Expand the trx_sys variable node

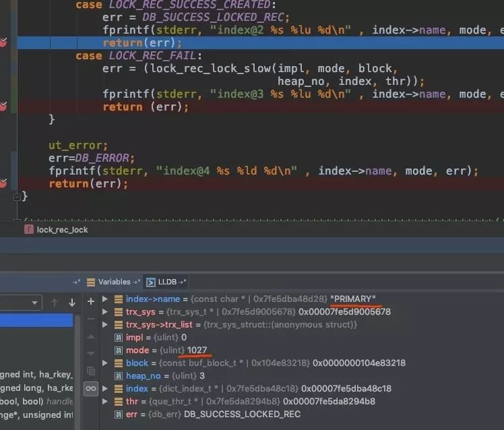(104, 311)
